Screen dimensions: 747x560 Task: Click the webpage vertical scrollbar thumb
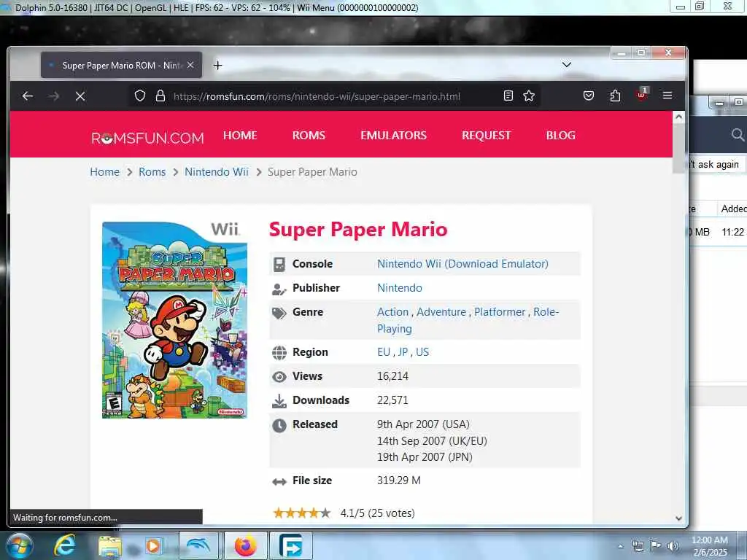pos(679,148)
